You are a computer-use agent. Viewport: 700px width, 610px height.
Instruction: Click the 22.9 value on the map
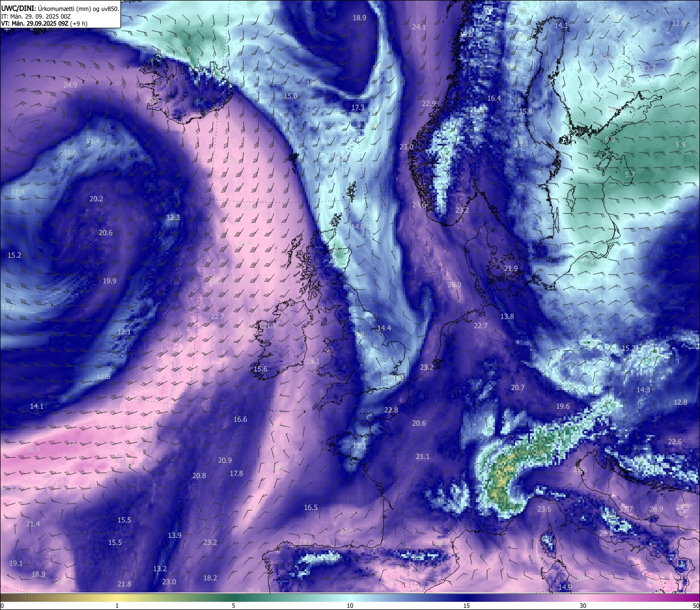pyautogui.click(x=429, y=103)
